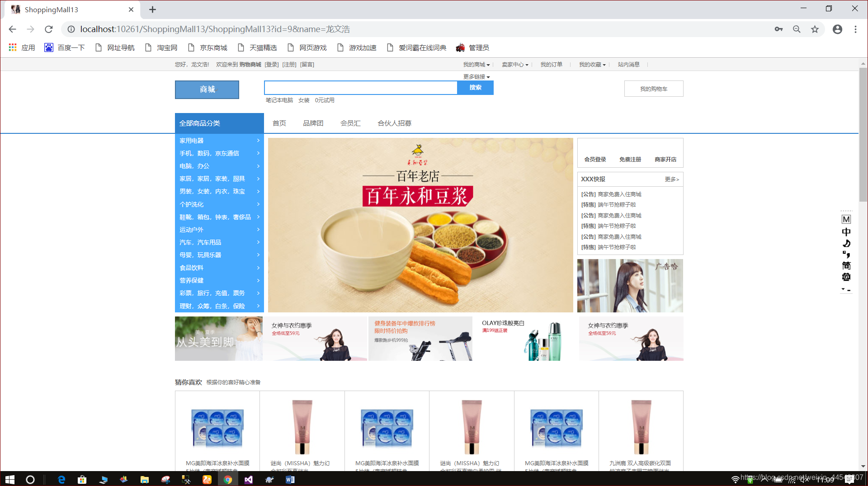Click the 淘宝网 bookmark icon
The width and height of the screenshot is (868, 486).
(x=148, y=47)
